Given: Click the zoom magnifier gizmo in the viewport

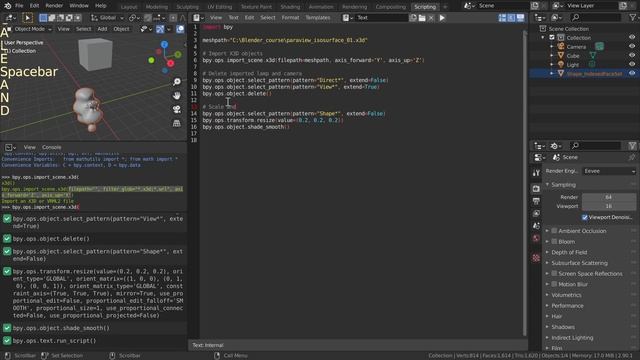Looking at the screenshot, I should click(177, 82).
